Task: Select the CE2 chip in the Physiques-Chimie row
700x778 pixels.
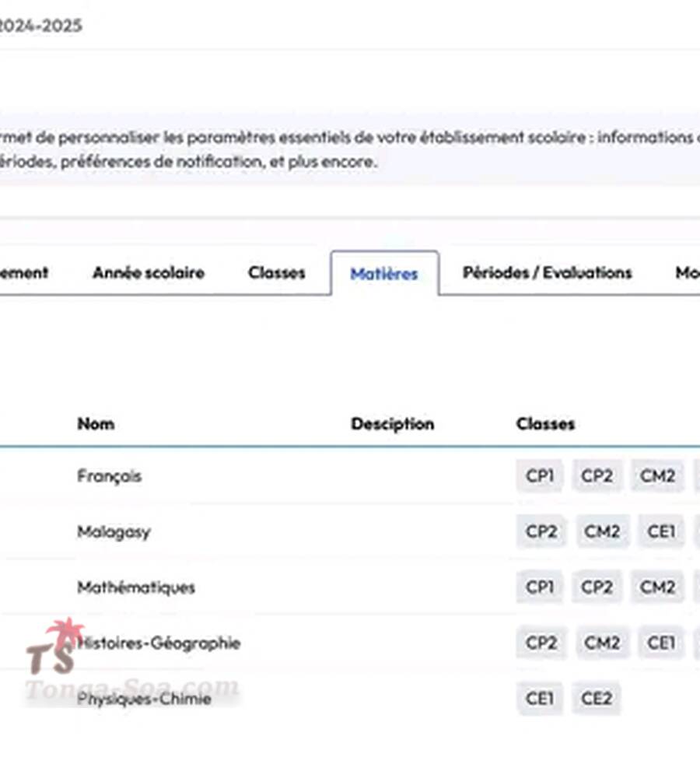Action: (597, 699)
